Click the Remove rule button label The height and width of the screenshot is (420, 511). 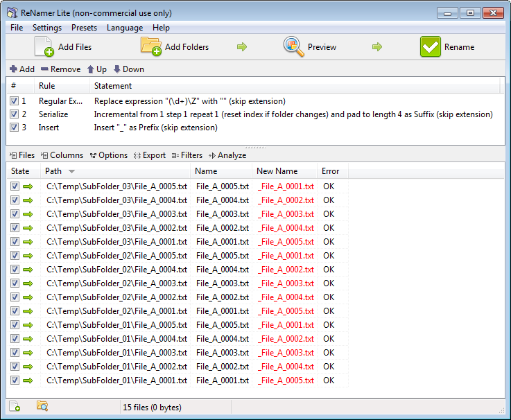pos(65,69)
